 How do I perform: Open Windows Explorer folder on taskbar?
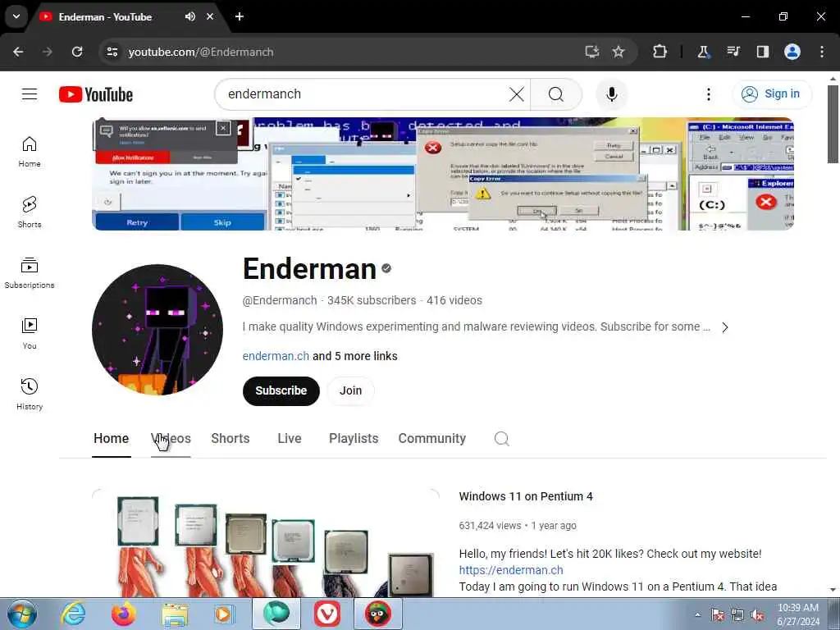(175, 614)
